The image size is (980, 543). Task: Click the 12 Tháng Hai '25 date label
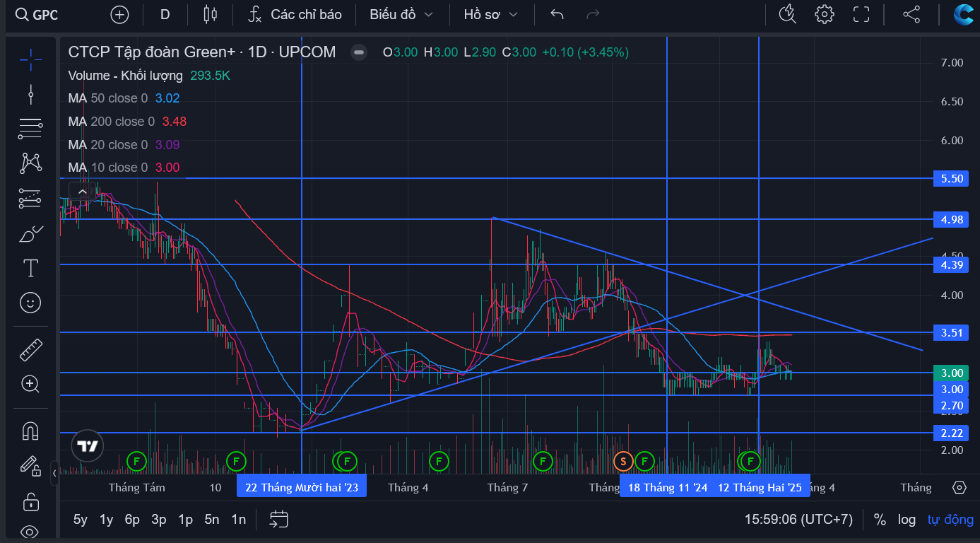pyautogui.click(x=760, y=487)
